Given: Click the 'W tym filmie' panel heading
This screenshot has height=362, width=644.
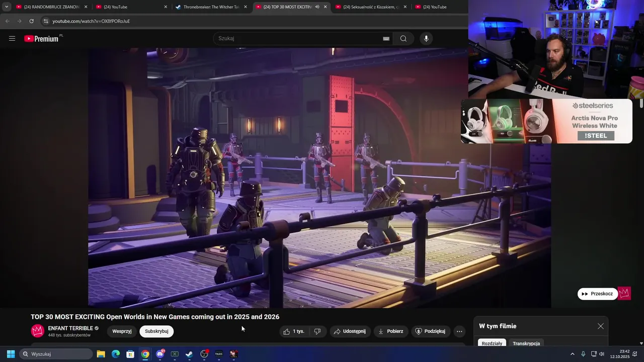Looking at the screenshot, I should point(498,326).
